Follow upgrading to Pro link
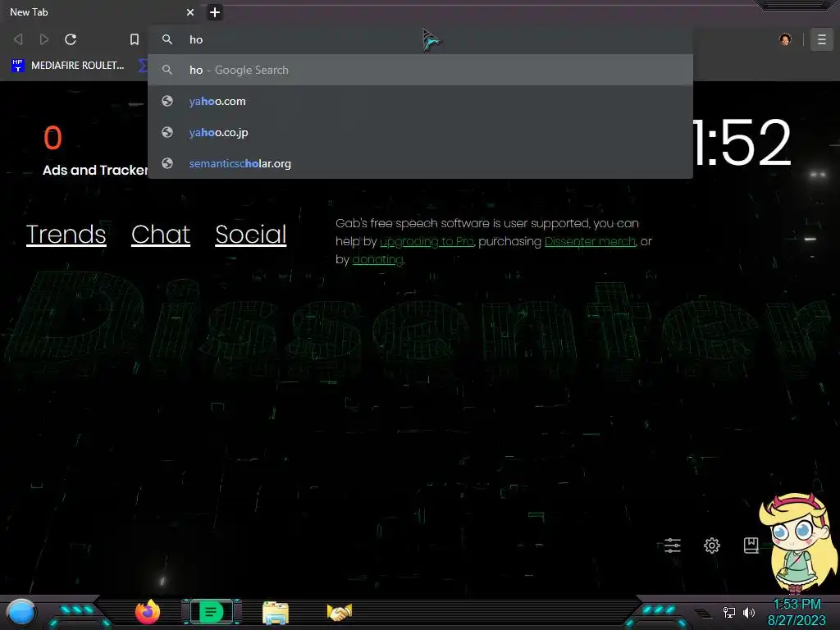840x630 pixels. click(427, 242)
